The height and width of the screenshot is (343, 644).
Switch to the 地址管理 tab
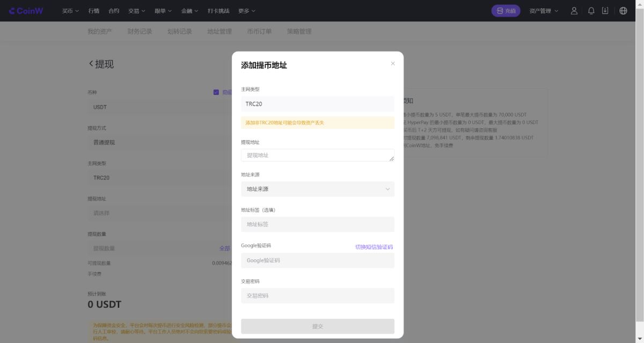(220, 31)
